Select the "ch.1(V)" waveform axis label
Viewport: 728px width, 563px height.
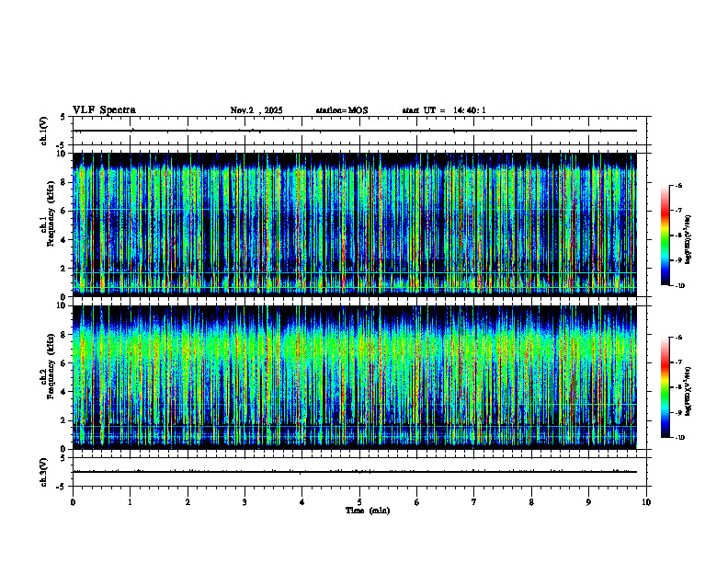click(44, 131)
